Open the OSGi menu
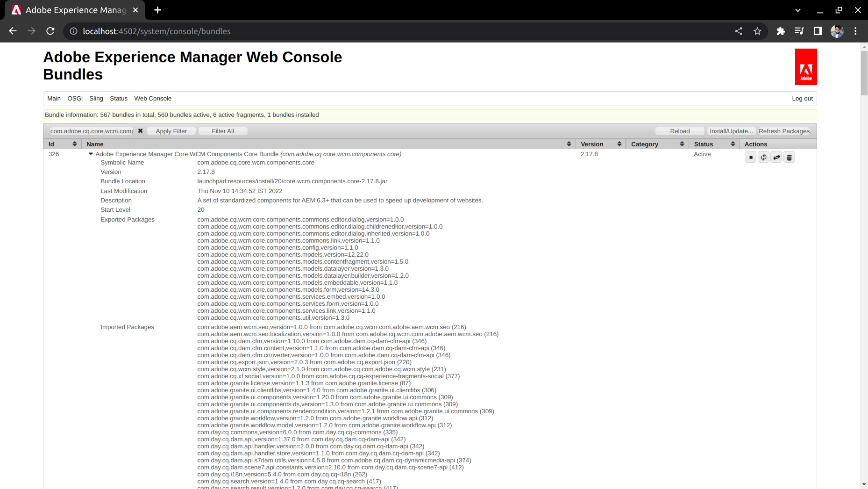The image size is (868, 489). pos(75,98)
